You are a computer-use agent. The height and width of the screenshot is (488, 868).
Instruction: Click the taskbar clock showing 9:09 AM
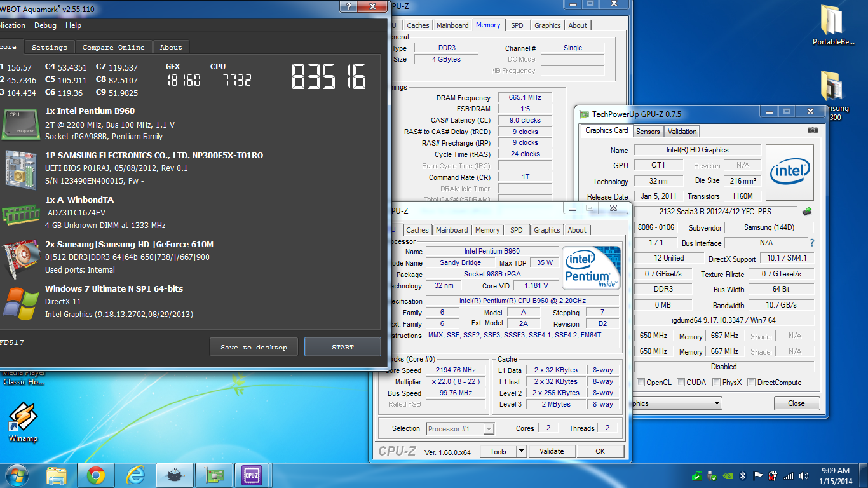(835, 475)
